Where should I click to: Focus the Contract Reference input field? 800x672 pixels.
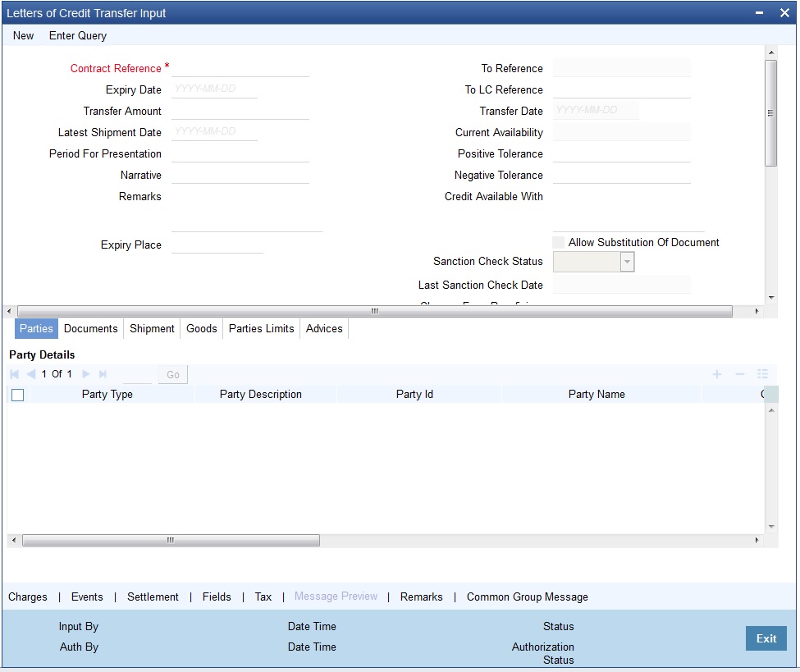(x=240, y=68)
